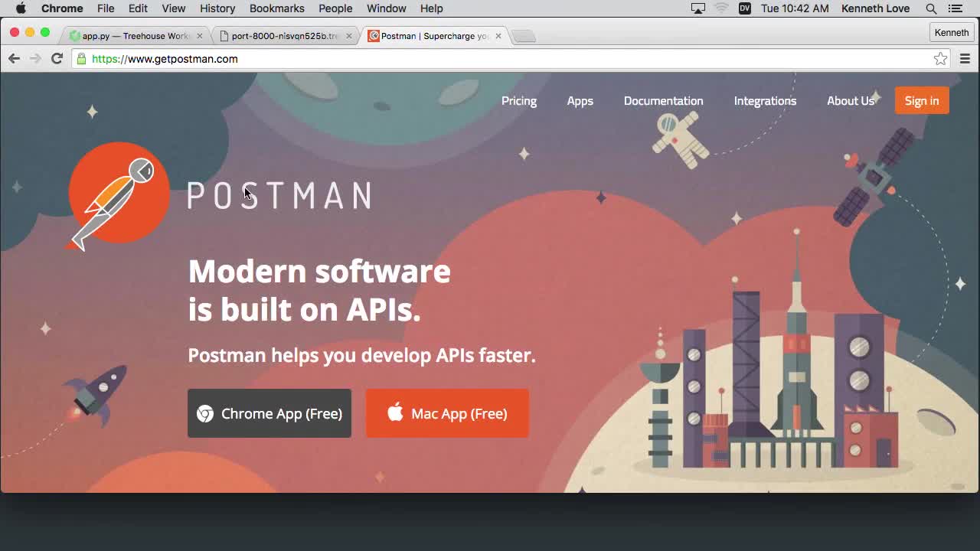Close the app.py Treehouse tab
This screenshot has height=551, width=980.
(200, 36)
